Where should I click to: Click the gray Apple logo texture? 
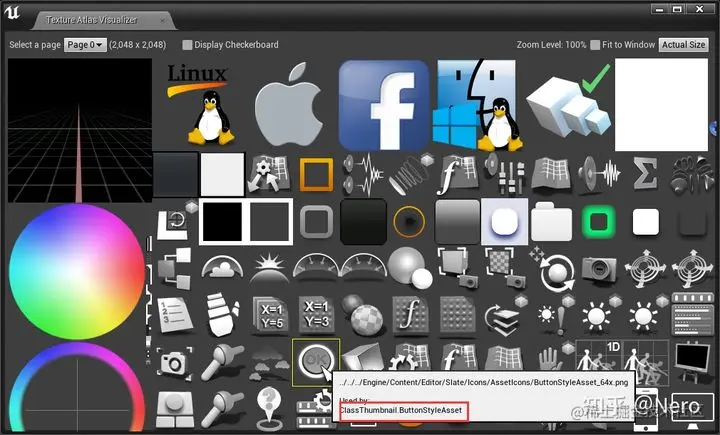tap(290, 105)
